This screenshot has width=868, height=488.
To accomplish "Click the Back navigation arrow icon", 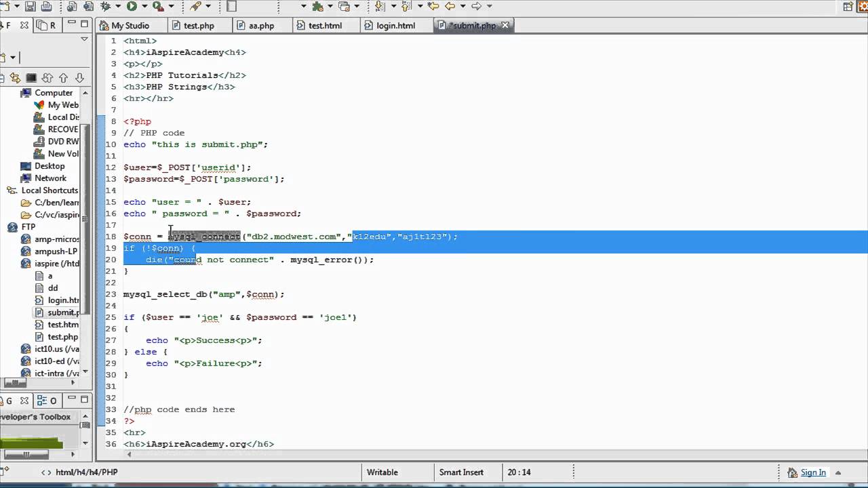I will pyautogui.click(x=449, y=6).
